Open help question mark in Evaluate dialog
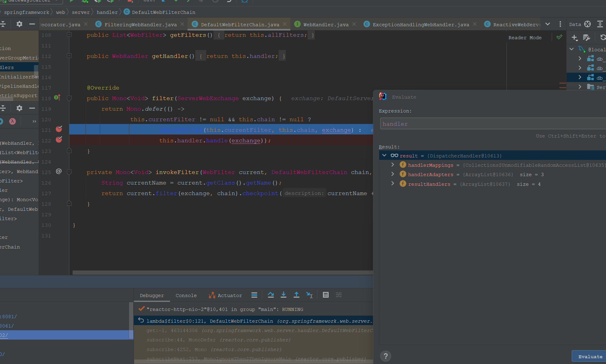606x364 pixels. (x=386, y=356)
